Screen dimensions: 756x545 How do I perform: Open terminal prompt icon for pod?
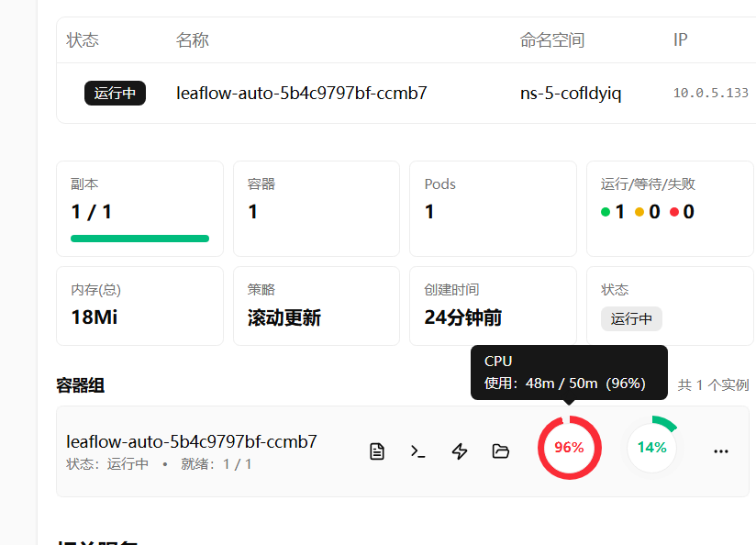tap(418, 451)
